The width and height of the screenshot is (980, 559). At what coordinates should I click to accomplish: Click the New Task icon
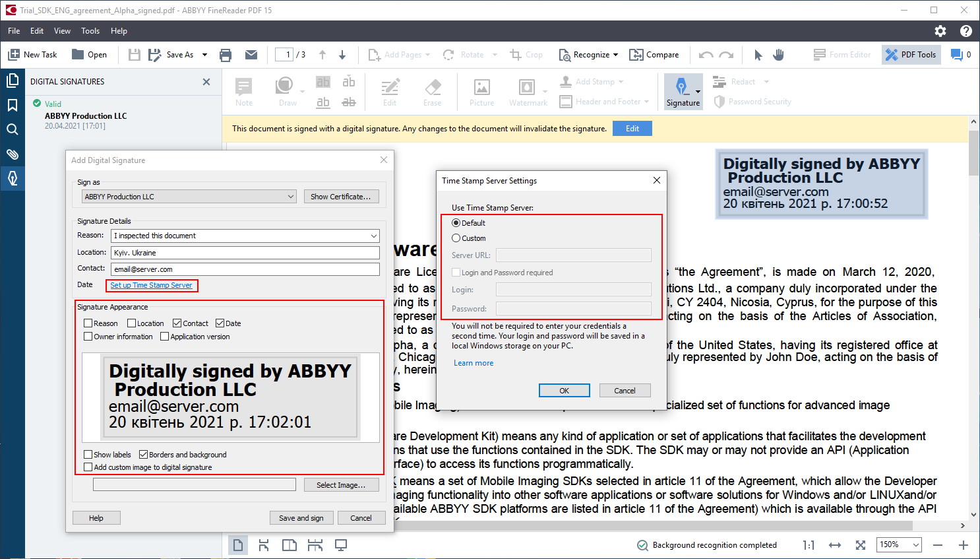tap(14, 55)
